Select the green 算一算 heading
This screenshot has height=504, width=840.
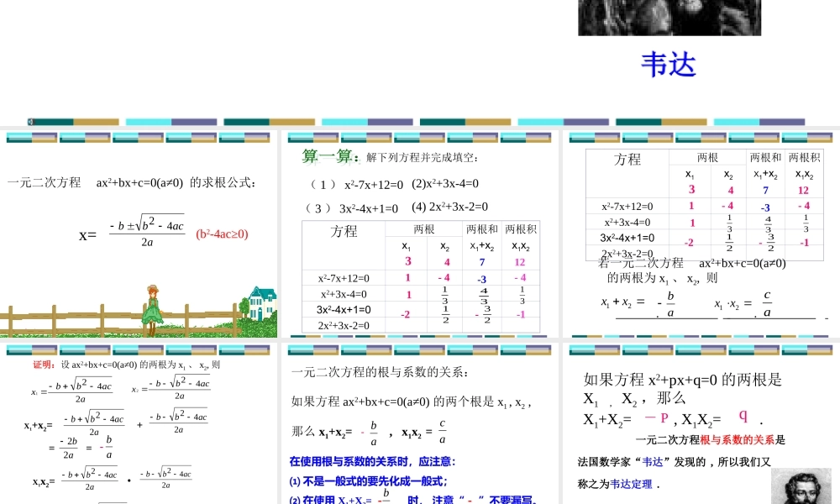point(330,156)
